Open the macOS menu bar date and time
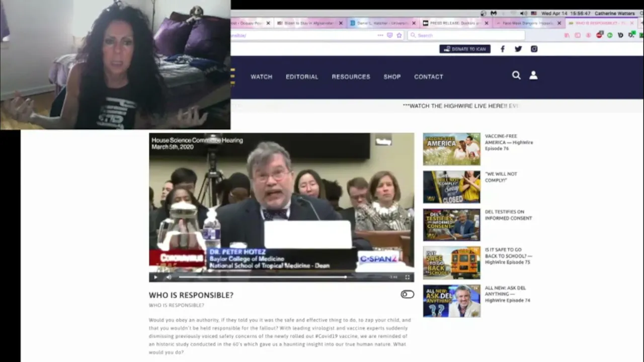 (567, 13)
